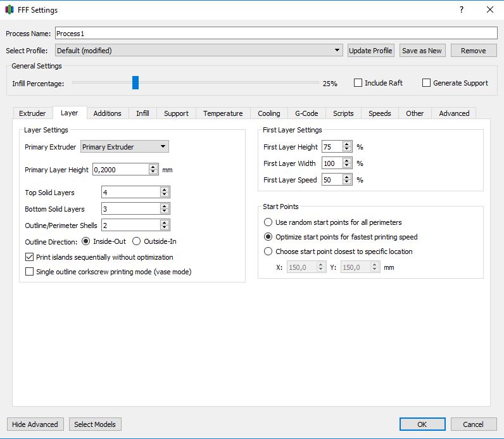
Task: Enable the Generate Support checkbox
Action: coord(426,82)
